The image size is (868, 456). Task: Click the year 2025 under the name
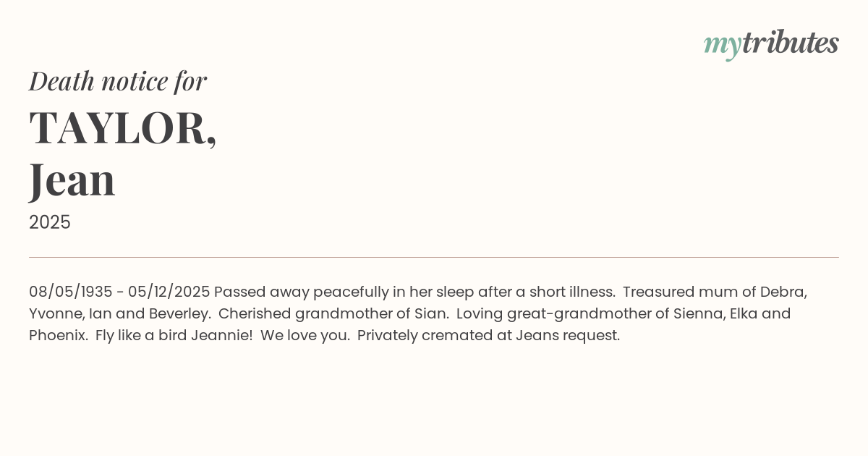(50, 222)
